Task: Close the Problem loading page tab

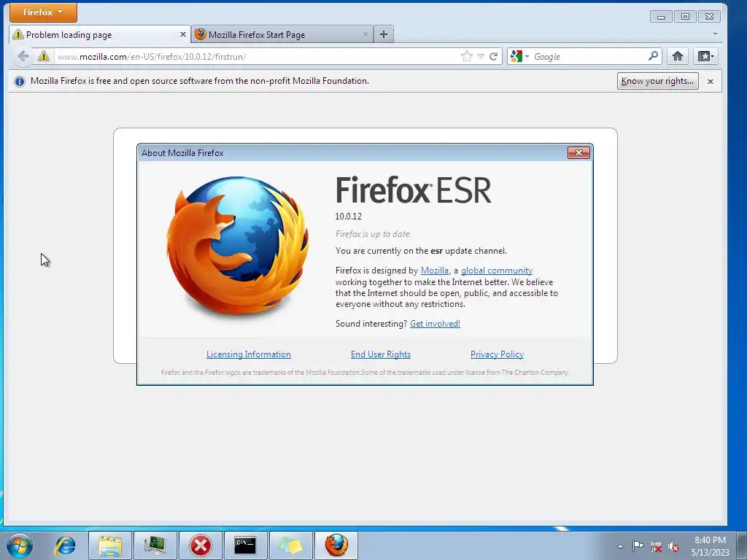Action: (182, 34)
